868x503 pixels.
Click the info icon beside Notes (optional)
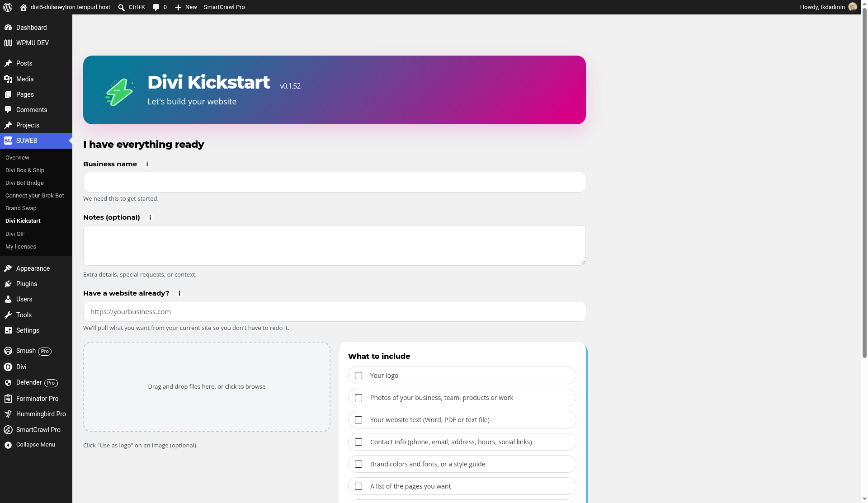(x=150, y=217)
